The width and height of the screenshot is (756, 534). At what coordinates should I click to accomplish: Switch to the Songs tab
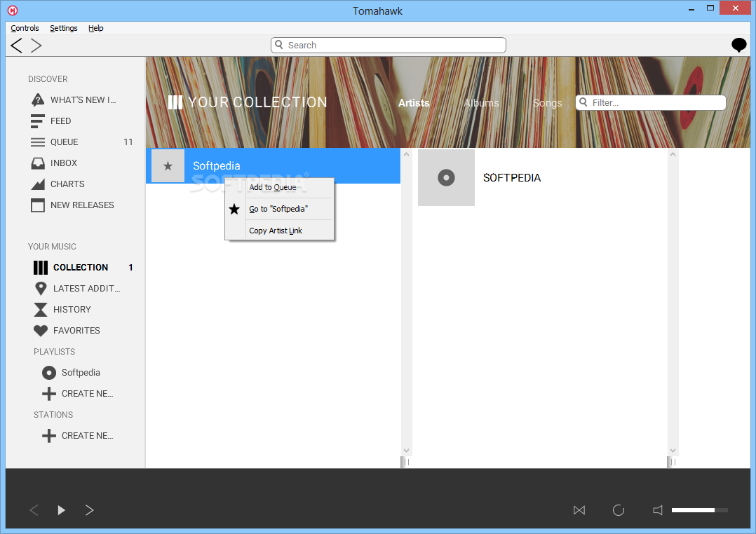[547, 102]
